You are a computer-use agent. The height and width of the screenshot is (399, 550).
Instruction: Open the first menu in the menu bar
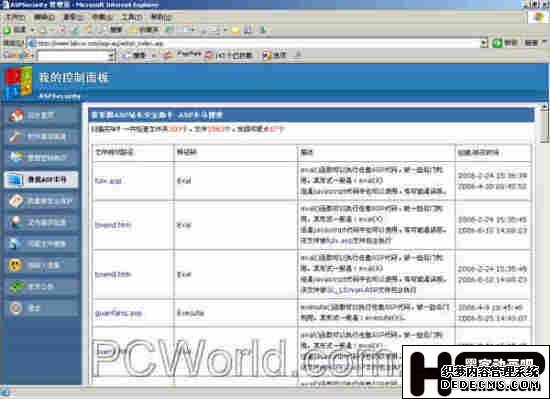[x=15, y=17]
